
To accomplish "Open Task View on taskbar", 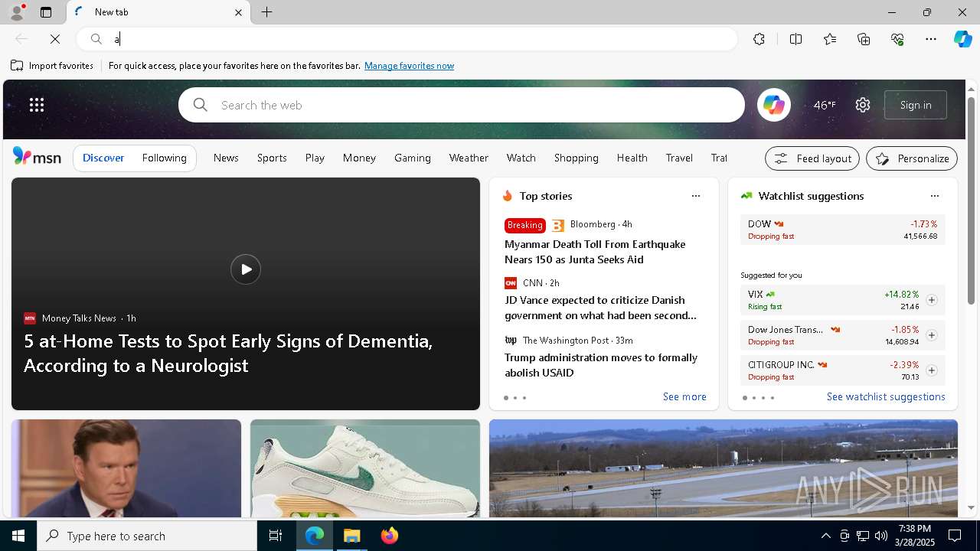I will [x=276, y=536].
